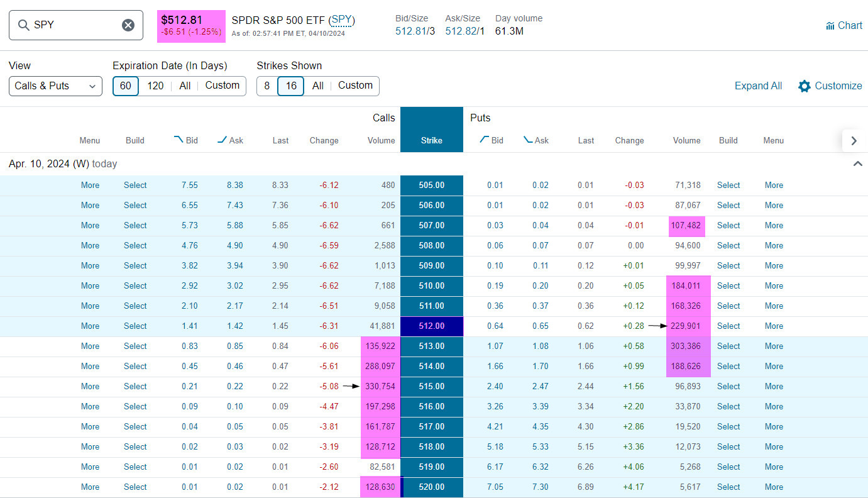868x498 pixels.
Task: Click put ask 7.30 at 520 strike
Action: click(539, 487)
